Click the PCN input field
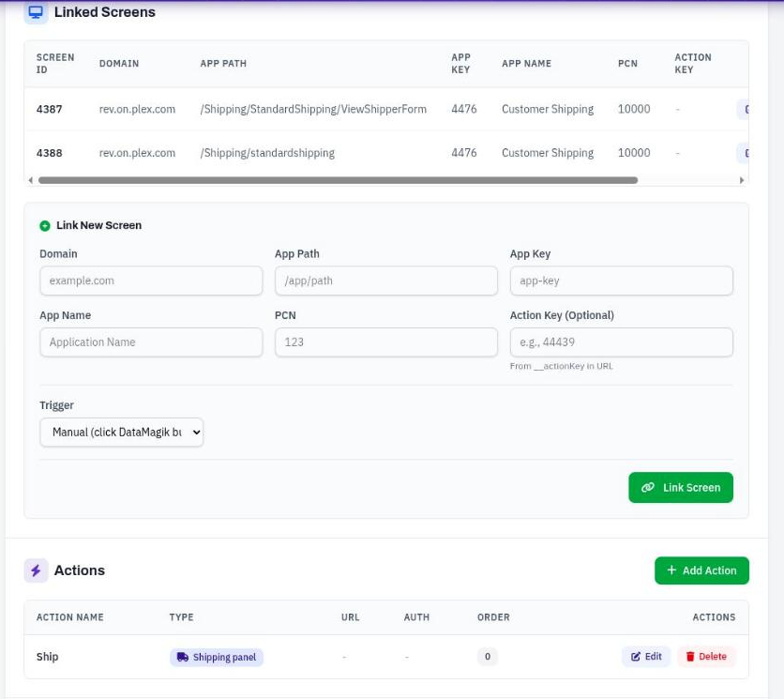The width and height of the screenshot is (784, 699). [x=386, y=342]
